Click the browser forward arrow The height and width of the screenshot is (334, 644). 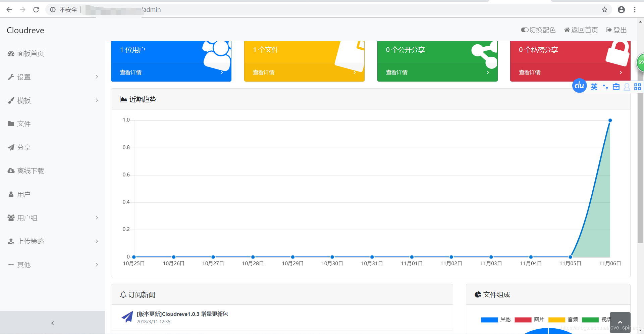(22, 10)
